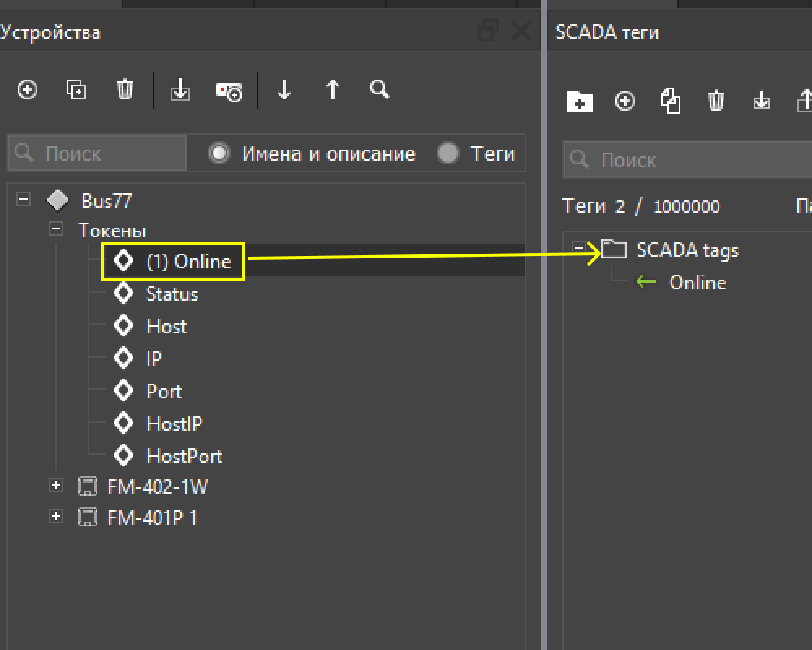Select the Status token in the tree

click(x=171, y=294)
